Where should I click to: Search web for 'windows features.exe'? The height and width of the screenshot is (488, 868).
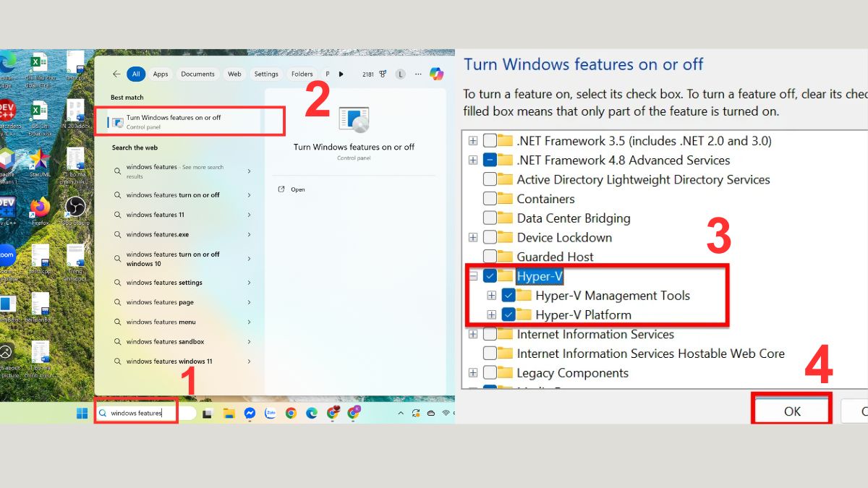pyautogui.click(x=182, y=235)
